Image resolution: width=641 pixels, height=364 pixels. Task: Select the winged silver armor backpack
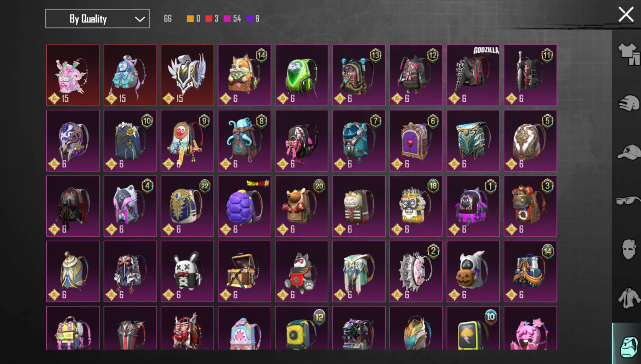tap(187, 75)
